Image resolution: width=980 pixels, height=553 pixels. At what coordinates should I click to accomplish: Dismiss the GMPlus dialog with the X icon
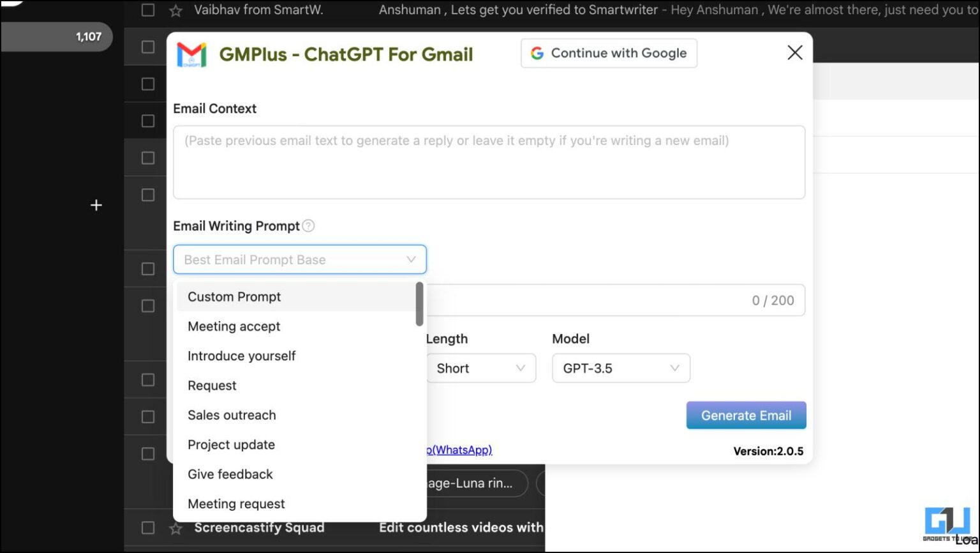pyautogui.click(x=794, y=52)
